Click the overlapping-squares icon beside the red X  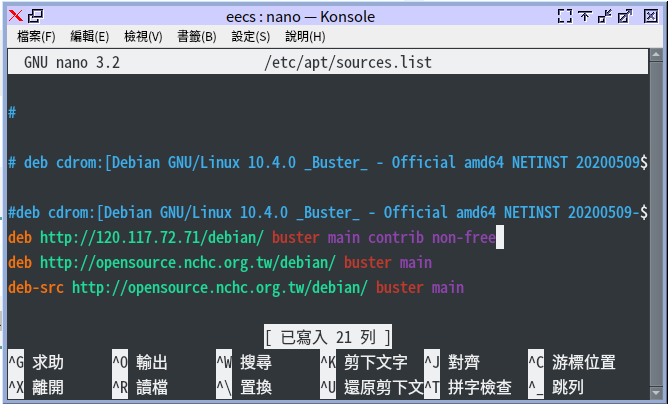pos(35,15)
